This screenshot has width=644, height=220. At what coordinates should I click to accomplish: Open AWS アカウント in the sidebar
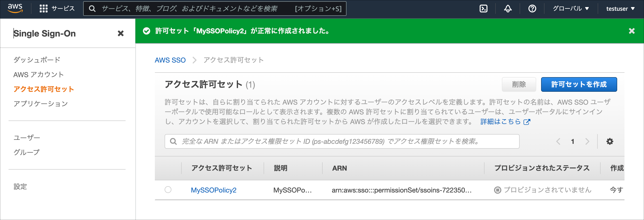pos(39,74)
